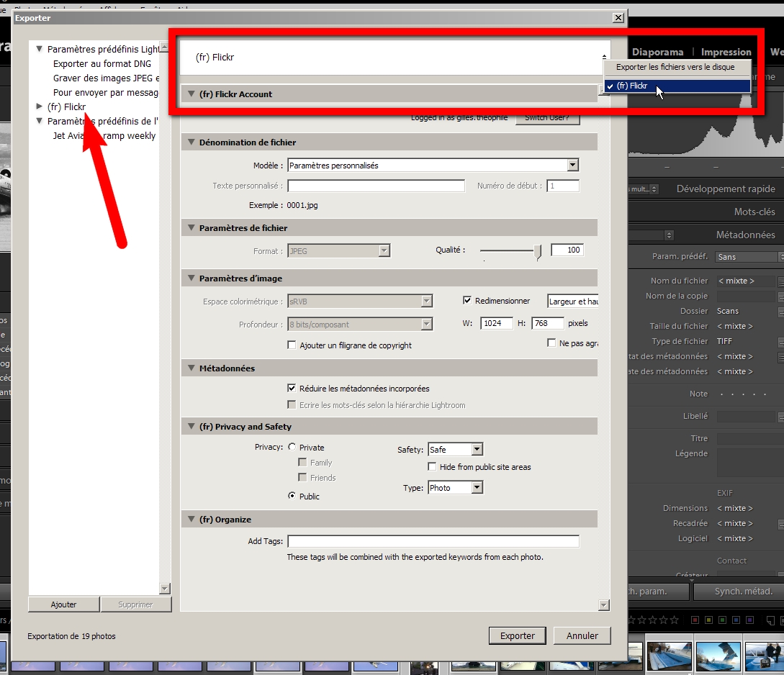This screenshot has height=675, width=784.
Task: Select Pour envoyer par messagerie preset
Action: pyautogui.click(x=106, y=92)
